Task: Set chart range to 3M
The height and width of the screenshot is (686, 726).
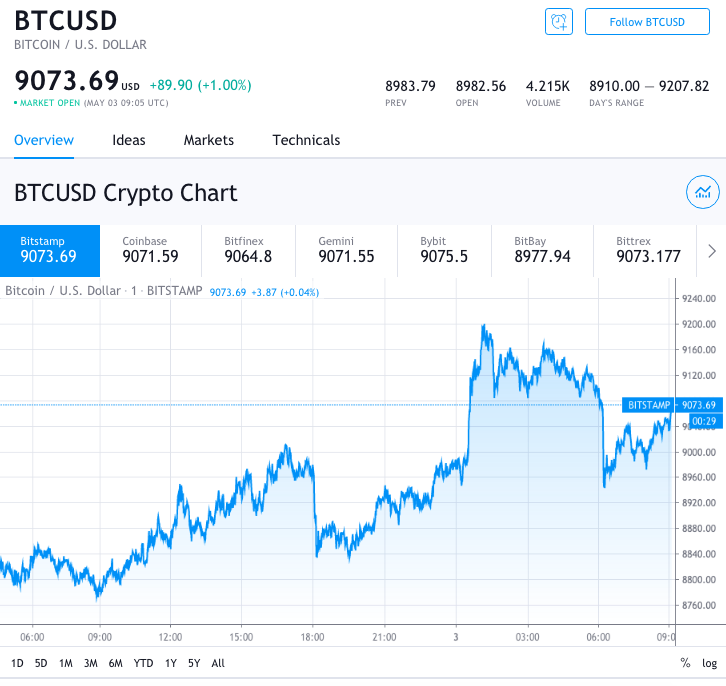Action: 91,663
